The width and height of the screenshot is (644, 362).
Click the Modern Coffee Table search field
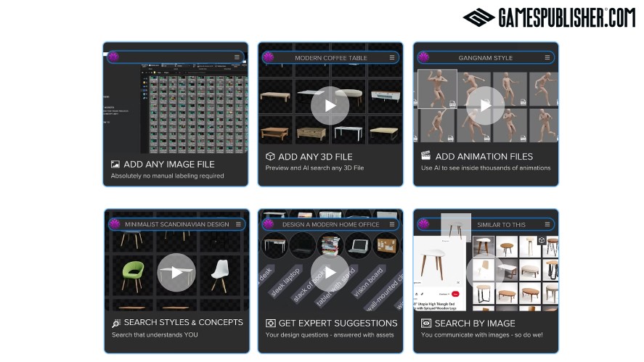(x=331, y=57)
